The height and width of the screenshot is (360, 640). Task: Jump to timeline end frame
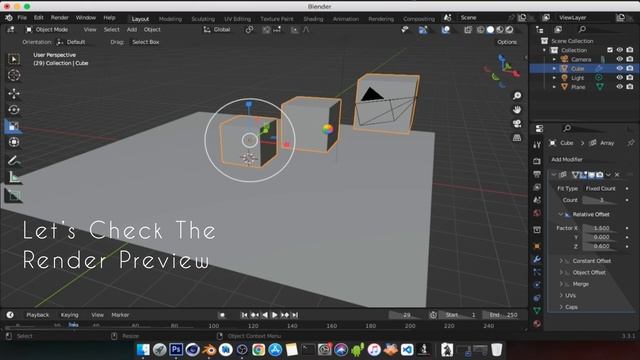[x=295, y=315]
